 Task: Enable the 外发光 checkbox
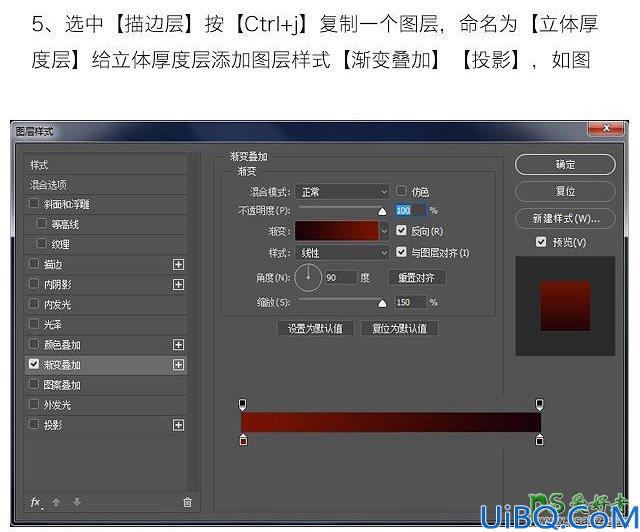[x=34, y=404]
